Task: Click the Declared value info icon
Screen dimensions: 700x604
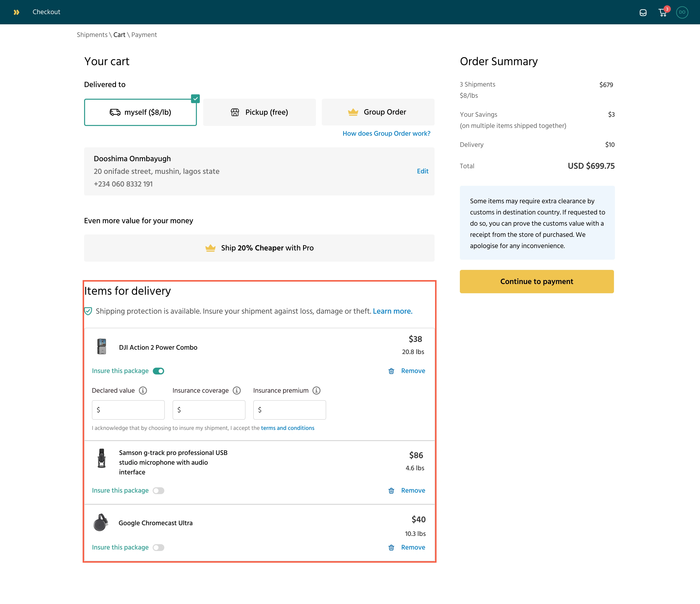Action: point(143,390)
